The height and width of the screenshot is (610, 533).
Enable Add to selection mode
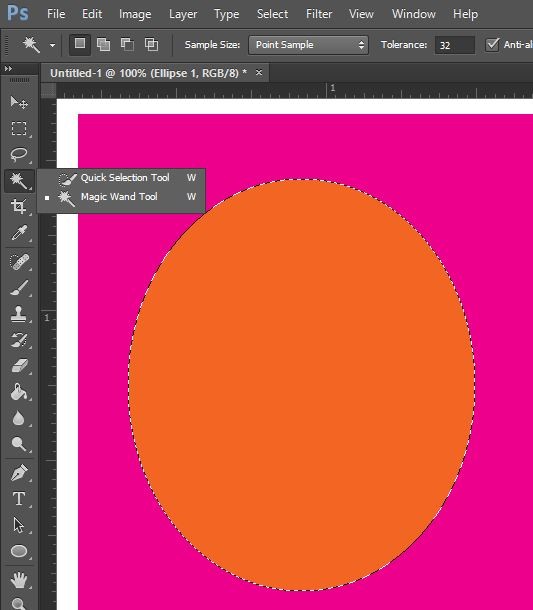coord(103,44)
